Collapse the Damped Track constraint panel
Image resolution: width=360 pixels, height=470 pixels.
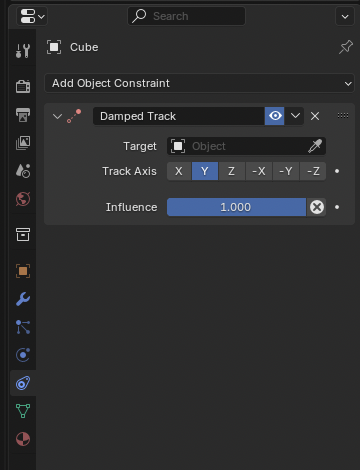(x=57, y=116)
